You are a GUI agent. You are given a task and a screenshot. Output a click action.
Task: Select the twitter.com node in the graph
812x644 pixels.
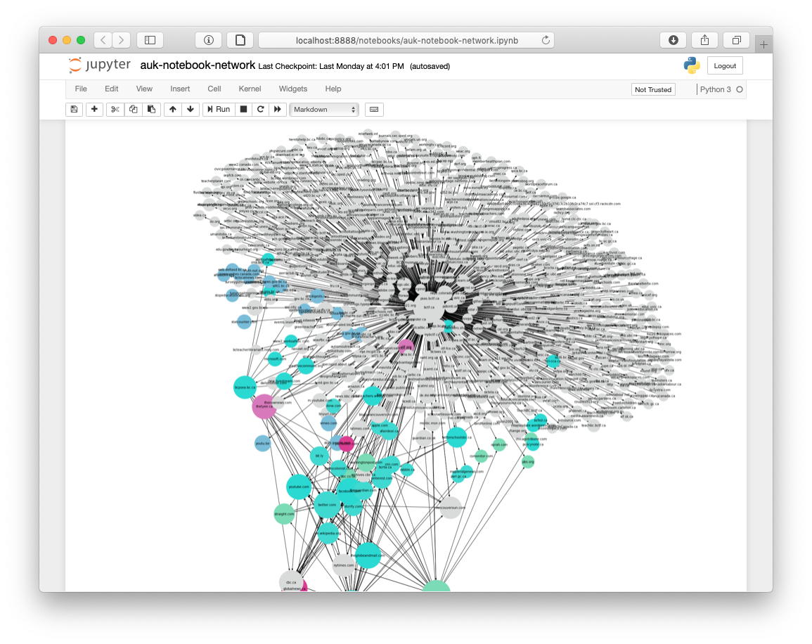coord(327,505)
